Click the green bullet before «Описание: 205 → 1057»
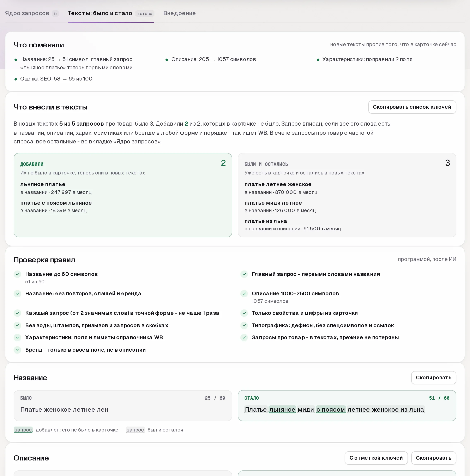This screenshot has width=470, height=476. [x=167, y=60]
